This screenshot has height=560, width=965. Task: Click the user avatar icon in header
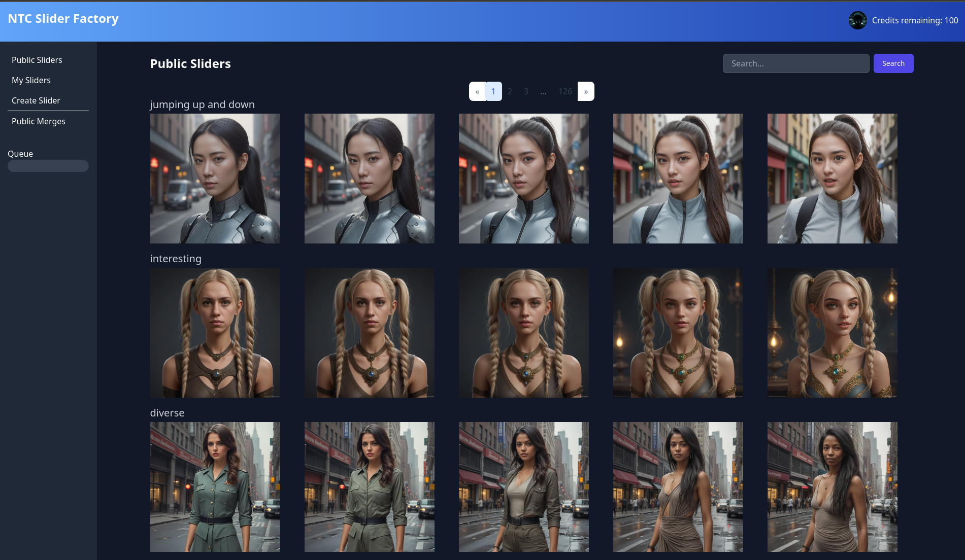click(857, 20)
